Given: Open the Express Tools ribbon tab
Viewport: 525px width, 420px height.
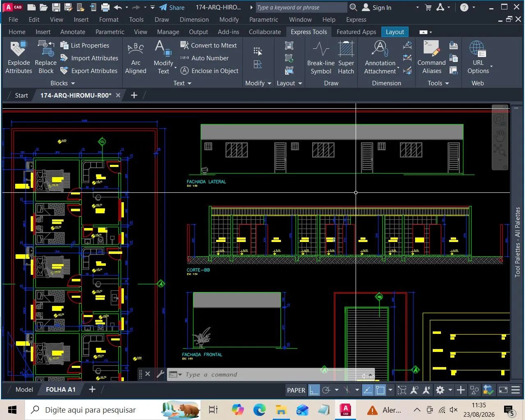Looking at the screenshot, I should [x=309, y=32].
